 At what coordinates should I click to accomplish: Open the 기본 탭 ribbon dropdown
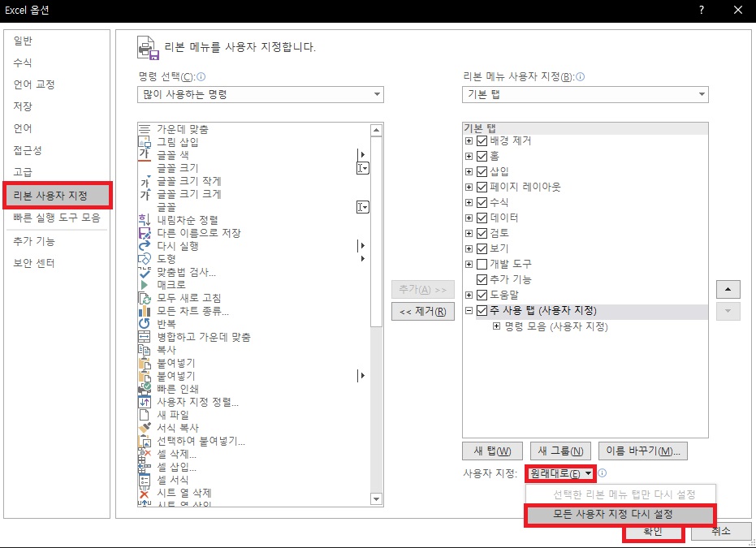tap(585, 94)
